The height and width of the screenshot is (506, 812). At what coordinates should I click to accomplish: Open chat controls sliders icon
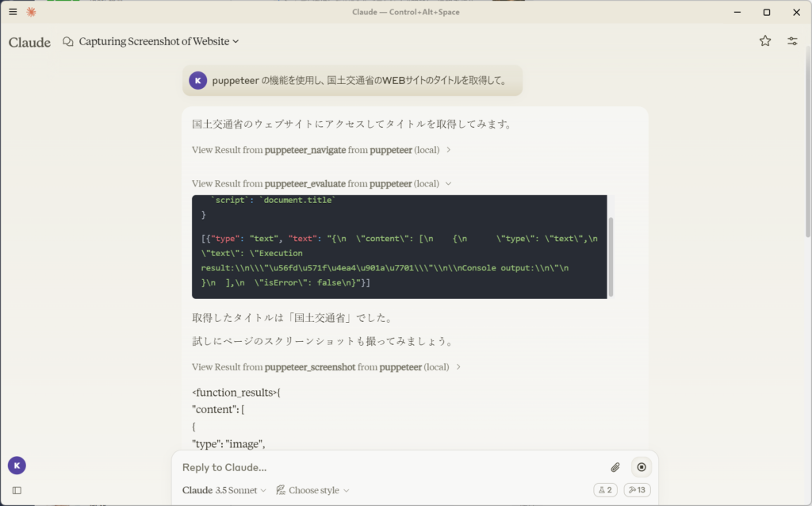tap(792, 41)
